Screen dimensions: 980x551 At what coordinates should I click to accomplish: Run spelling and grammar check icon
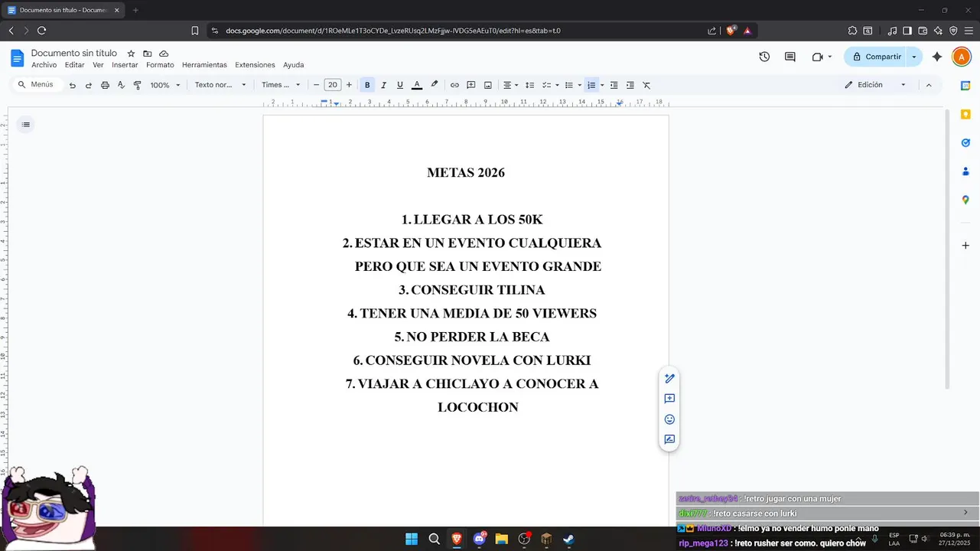coord(121,85)
